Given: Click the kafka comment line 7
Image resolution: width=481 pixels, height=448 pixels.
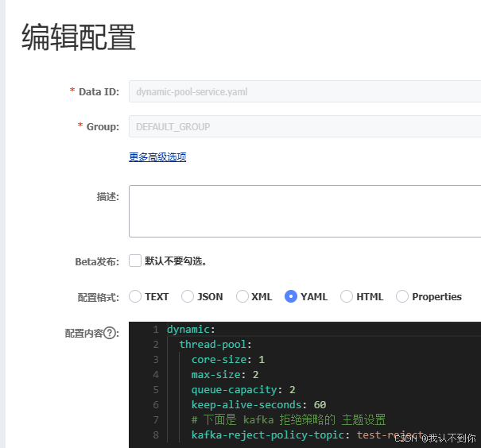Looking at the screenshot, I should (x=289, y=420).
